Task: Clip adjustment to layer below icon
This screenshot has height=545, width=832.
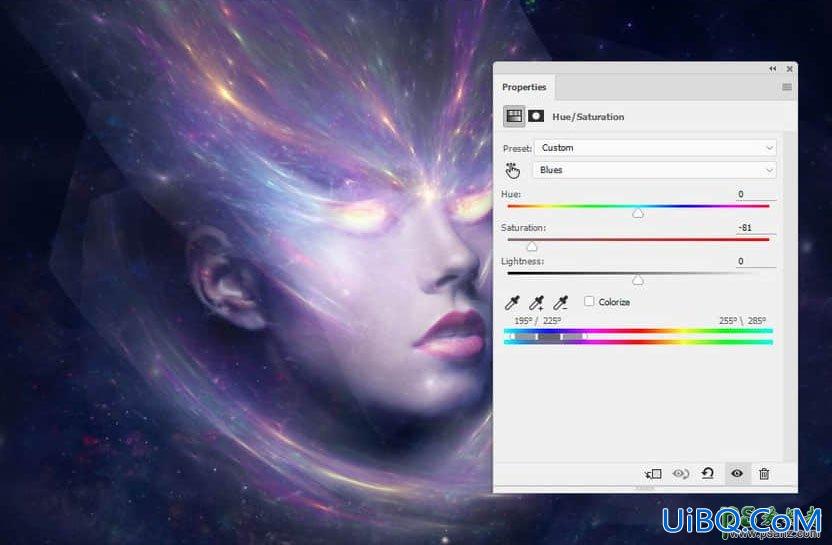Action: [x=653, y=474]
